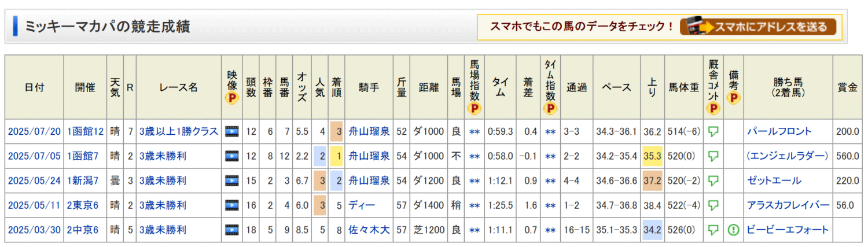The height and width of the screenshot is (247, 868).
Task: Click スマホにアドレスを送る button
Action: pos(758,27)
